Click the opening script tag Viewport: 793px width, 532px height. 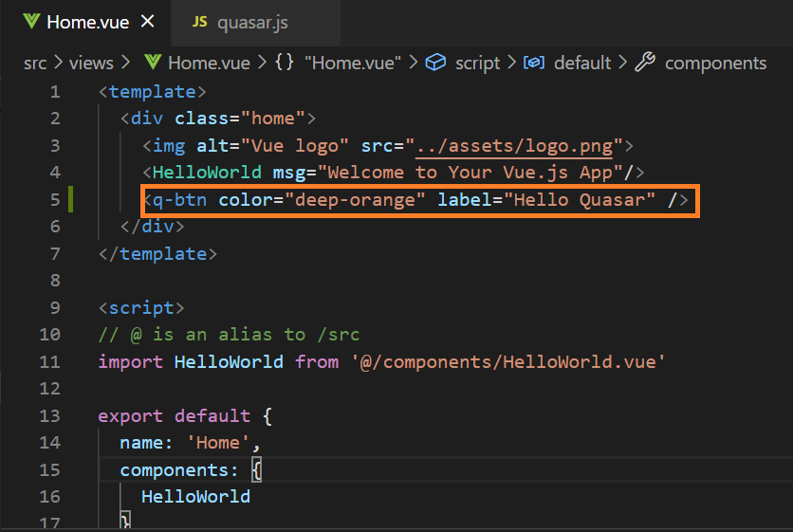coord(141,307)
